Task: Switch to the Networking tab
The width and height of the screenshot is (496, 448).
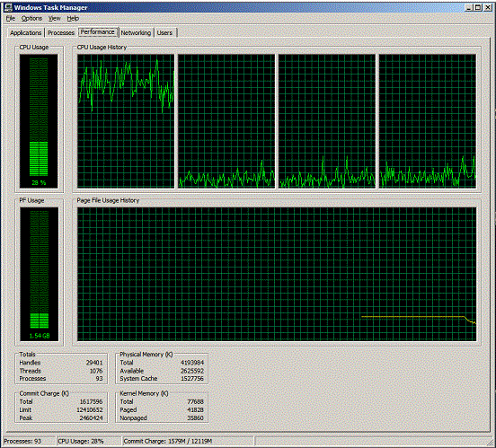Action: 136,32
